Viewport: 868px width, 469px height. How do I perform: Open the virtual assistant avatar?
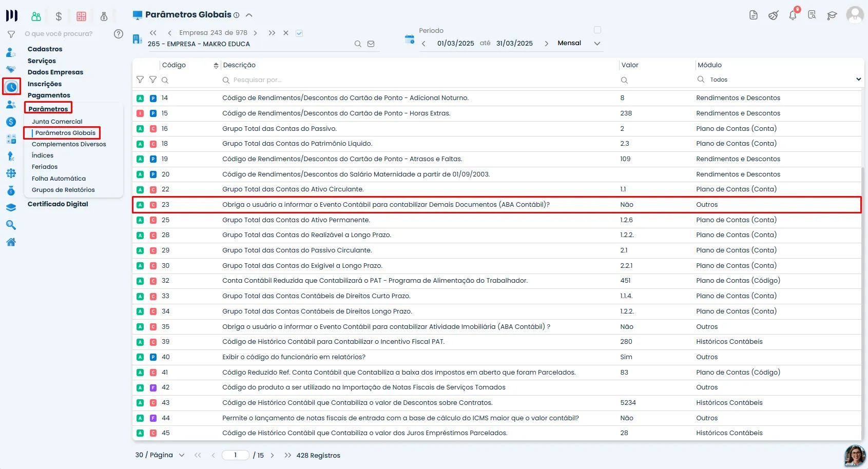pos(855,455)
